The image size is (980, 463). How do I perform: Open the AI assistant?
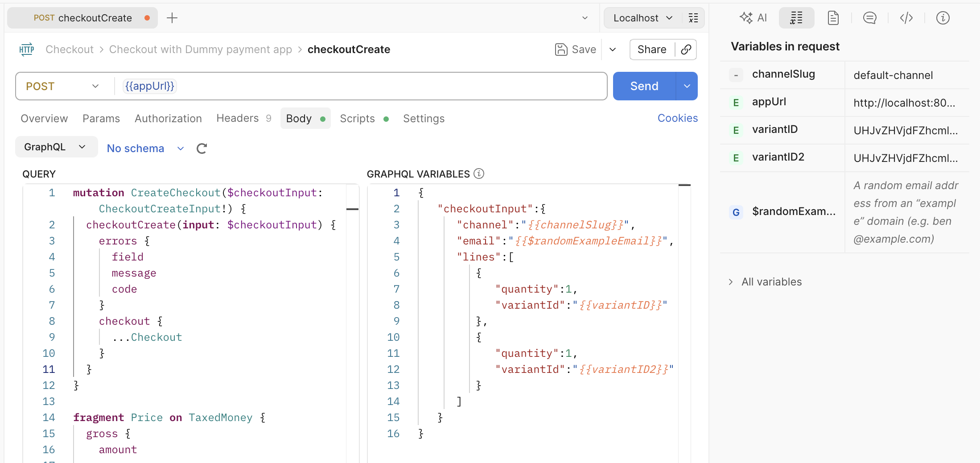[754, 18]
